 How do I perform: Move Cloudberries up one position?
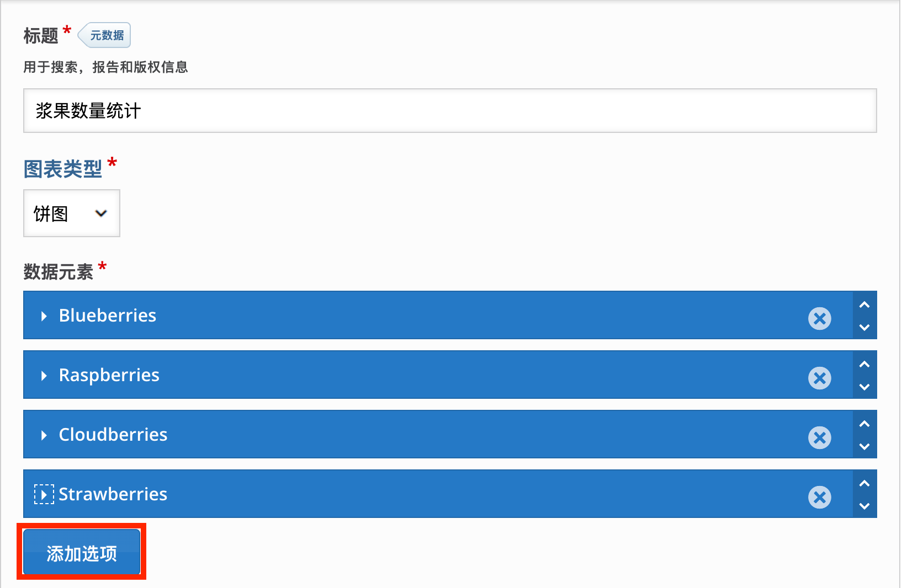pyautogui.click(x=864, y=424)
